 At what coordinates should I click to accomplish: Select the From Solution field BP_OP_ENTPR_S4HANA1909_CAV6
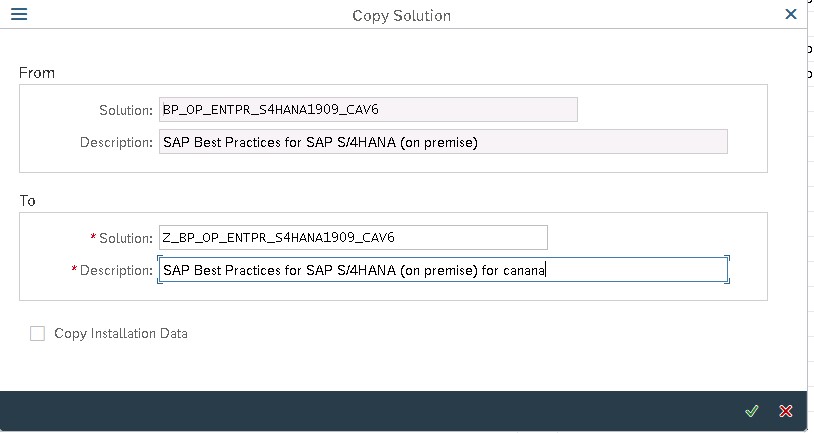(x=368, y=110)
